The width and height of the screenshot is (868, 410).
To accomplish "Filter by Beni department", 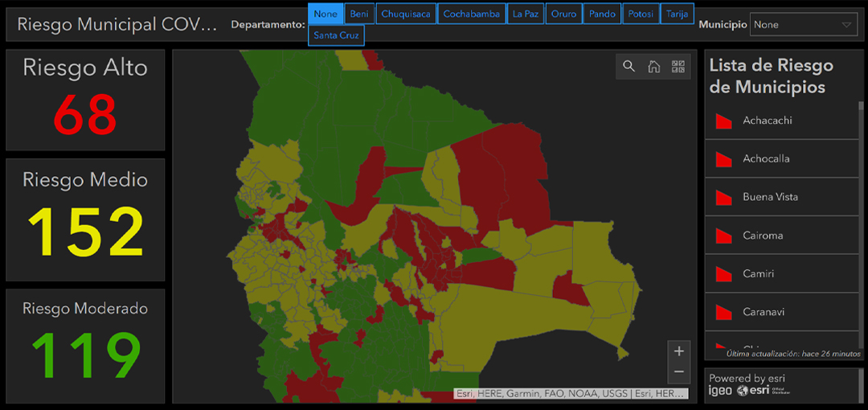I will pos(360,14).
